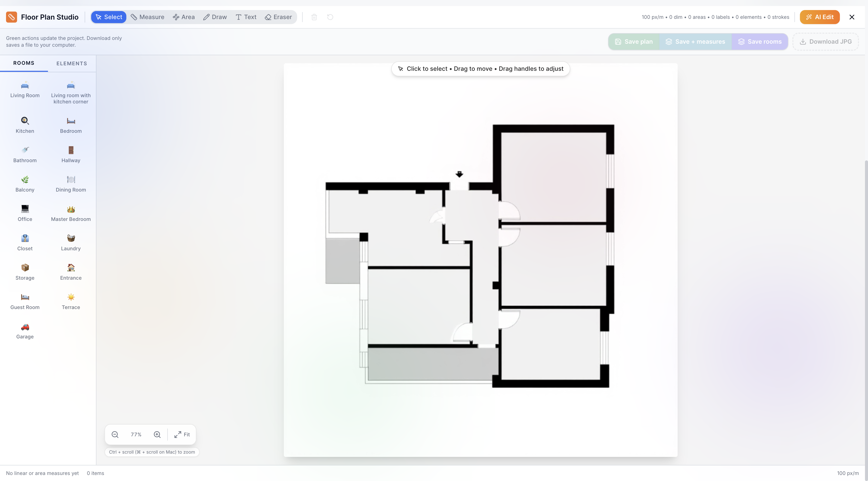The image size is (868, 481).
Task: Fit the floor plan to view
Action: click(182, 435)
